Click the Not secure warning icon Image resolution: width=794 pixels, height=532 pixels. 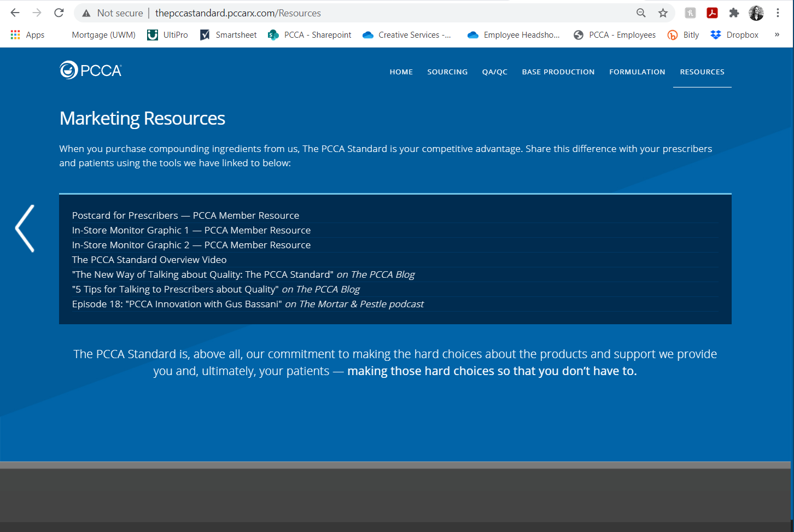(x=86, y=13)
